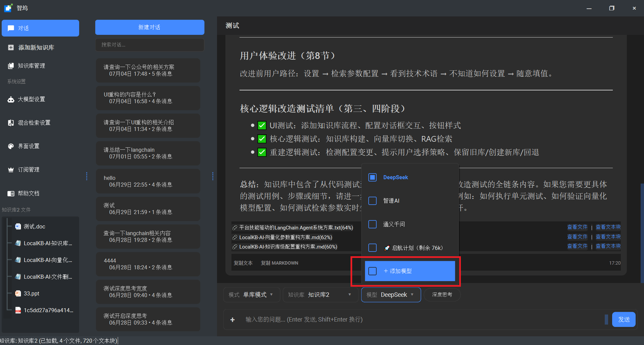The image size is (644, 345).
Task: Select DeepSeek in the model list
Action: (x=410, y=177)
